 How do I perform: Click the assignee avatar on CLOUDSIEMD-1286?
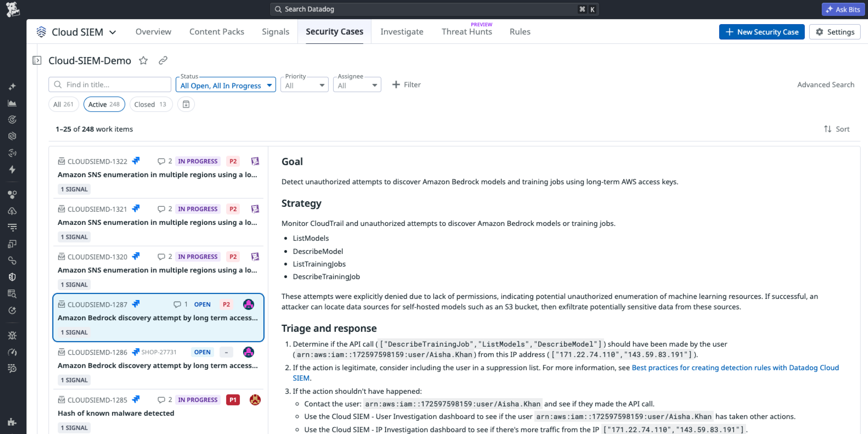[248, 352]
